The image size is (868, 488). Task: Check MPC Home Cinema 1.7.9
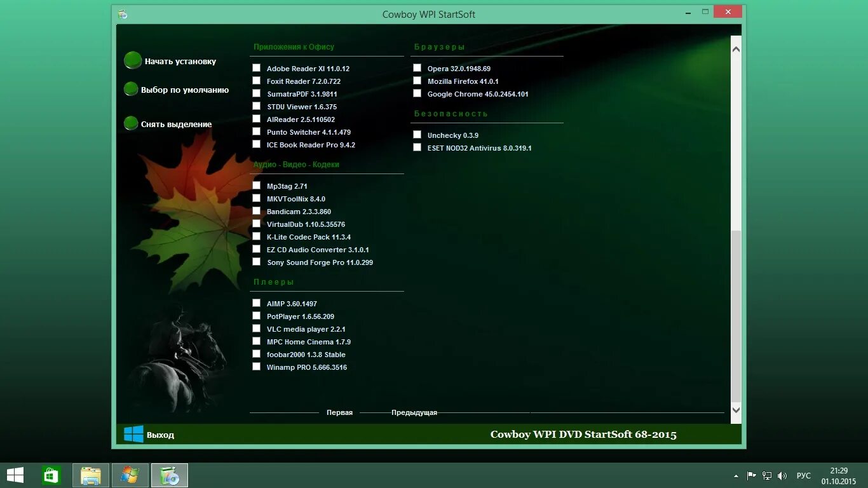click(257, 341)
